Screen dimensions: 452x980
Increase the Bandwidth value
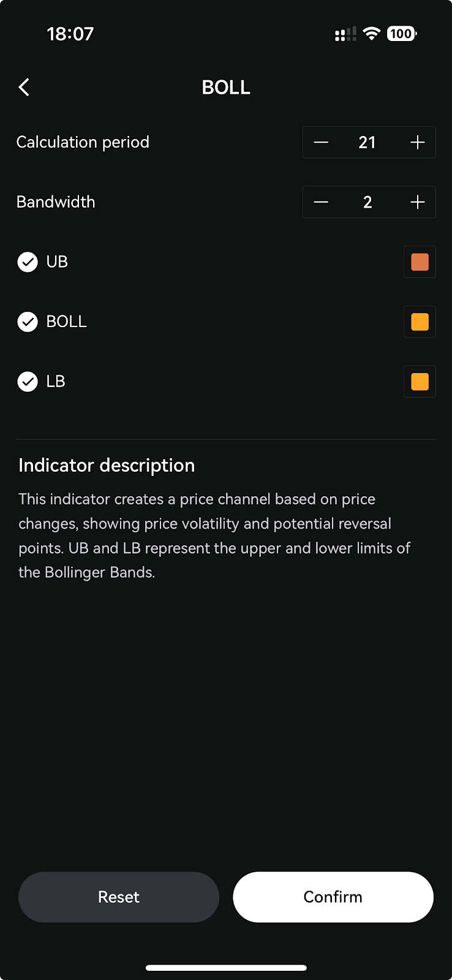[418, 202]
